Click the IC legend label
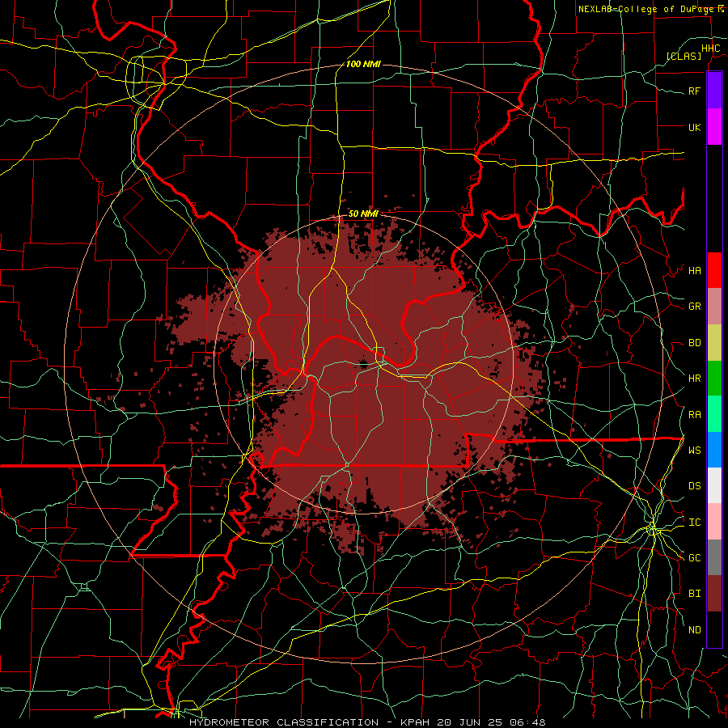This screenshot has height=728, width=728. tap(695, 523)
